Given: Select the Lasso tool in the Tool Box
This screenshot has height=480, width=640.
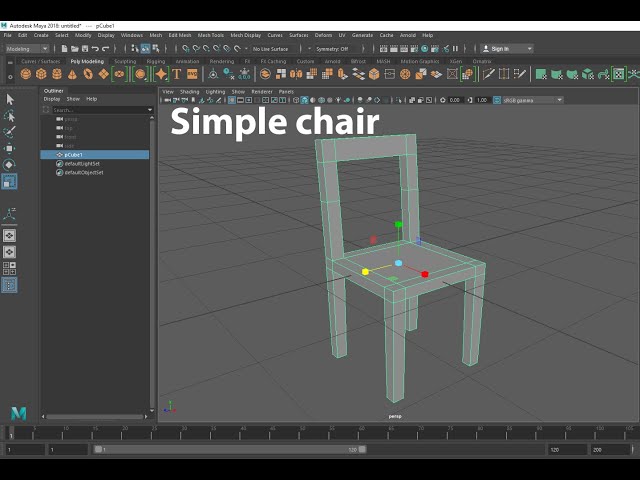Looking at the screenshot, I should [x=10, y=116].
